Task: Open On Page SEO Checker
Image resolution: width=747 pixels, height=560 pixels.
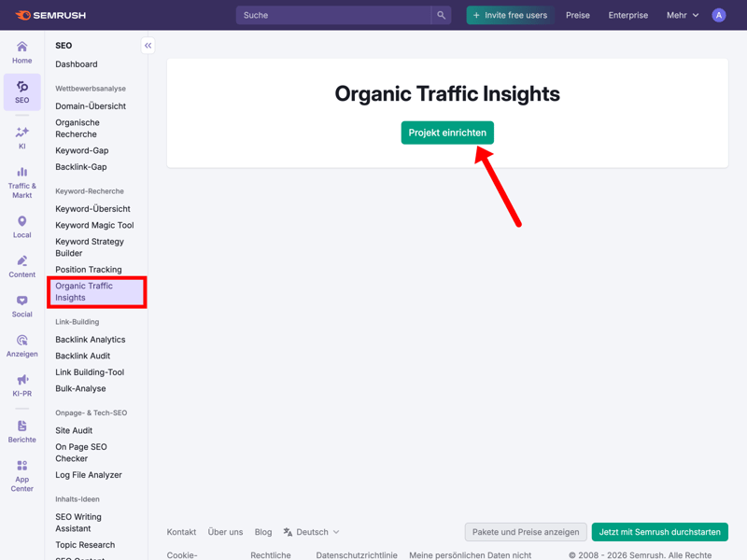Action: coord(81,453)
